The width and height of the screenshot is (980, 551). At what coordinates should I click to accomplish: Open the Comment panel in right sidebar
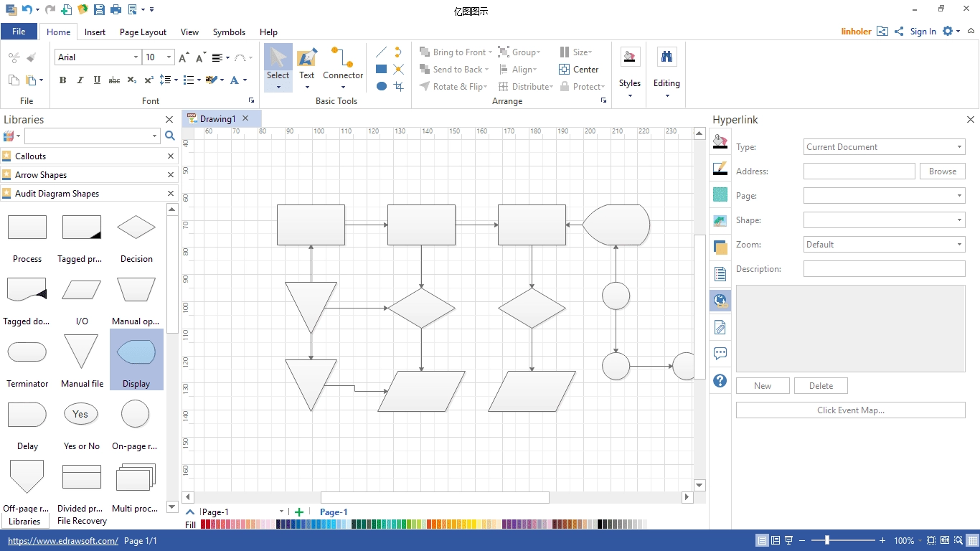720,354
